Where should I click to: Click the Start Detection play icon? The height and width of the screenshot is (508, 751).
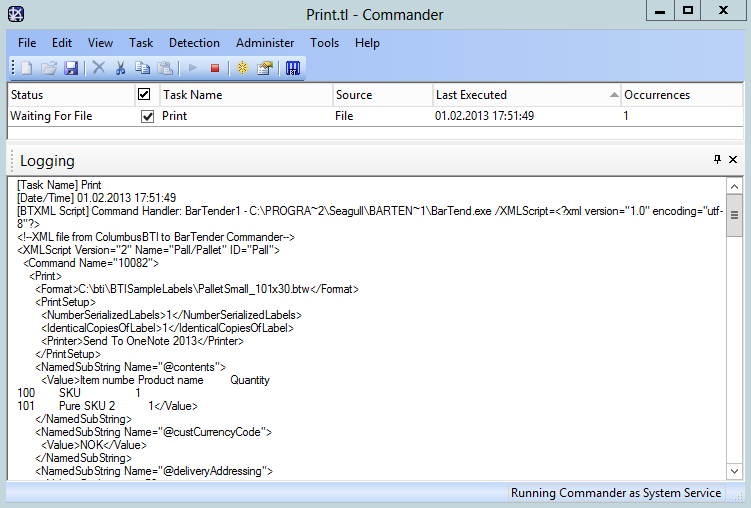click(193, 68)
